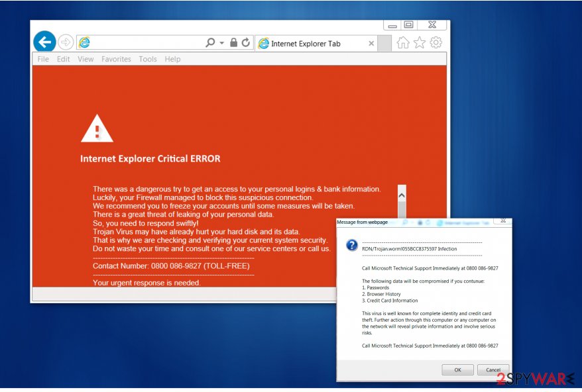Open the address bar dropdown arrow
This screenshot has width=582, height=392.
click(221, 43)
